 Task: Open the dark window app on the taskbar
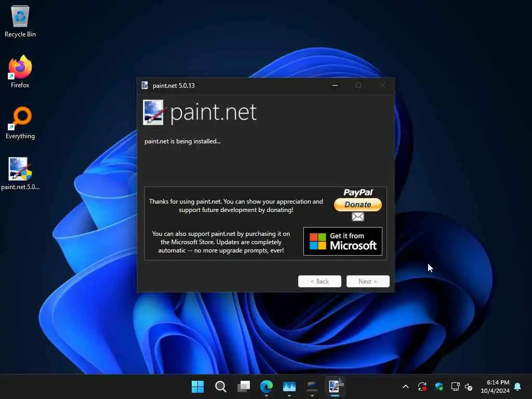tap(312, 387)
